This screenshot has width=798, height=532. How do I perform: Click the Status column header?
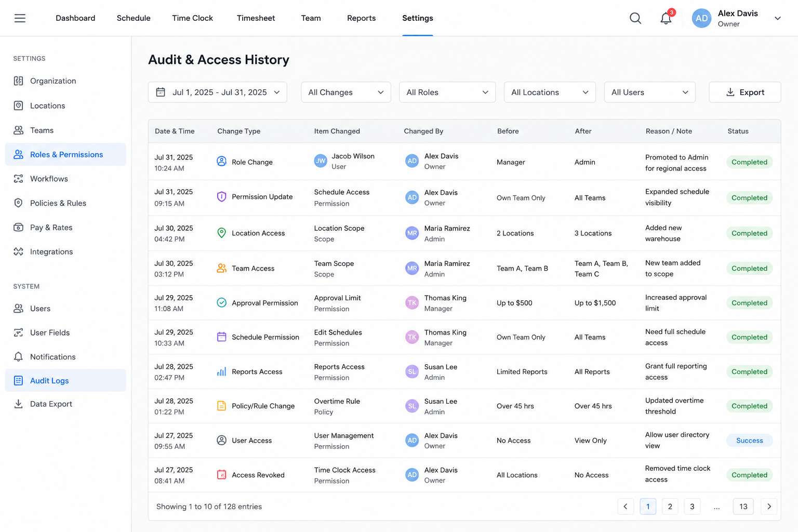point(738,131)
